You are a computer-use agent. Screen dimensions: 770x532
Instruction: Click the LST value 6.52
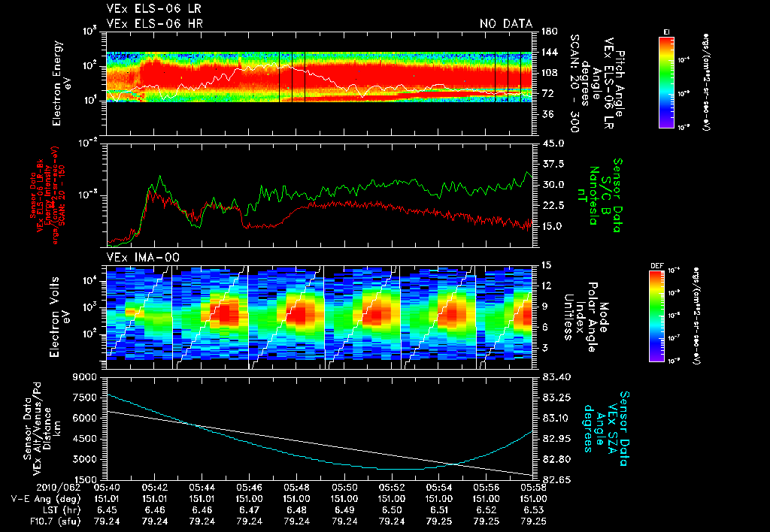pos(487,510)
